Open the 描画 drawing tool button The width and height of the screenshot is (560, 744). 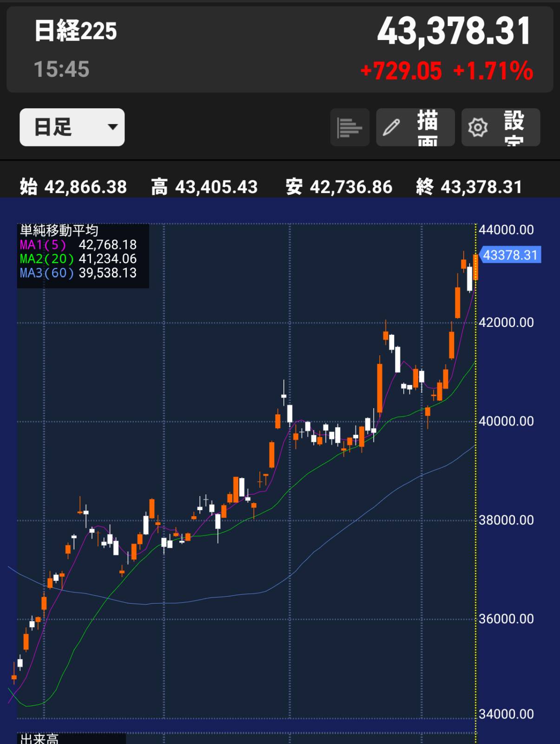click(x=415, y=127)
